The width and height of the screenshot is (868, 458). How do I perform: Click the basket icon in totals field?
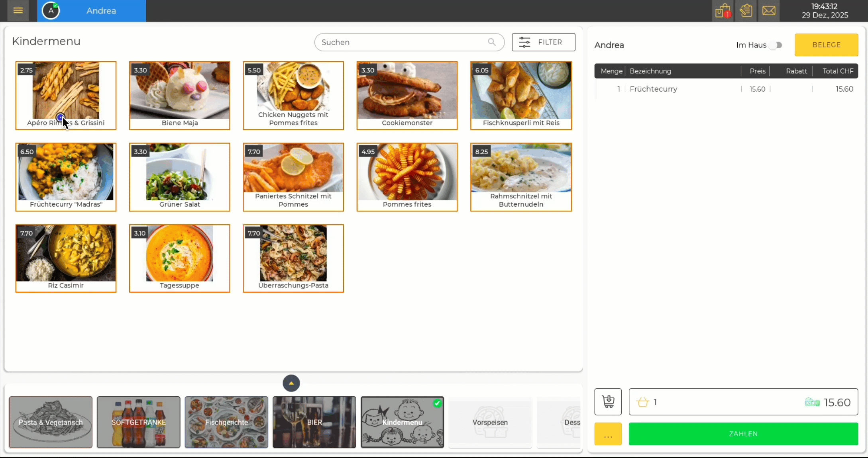(x=643, y=402)
